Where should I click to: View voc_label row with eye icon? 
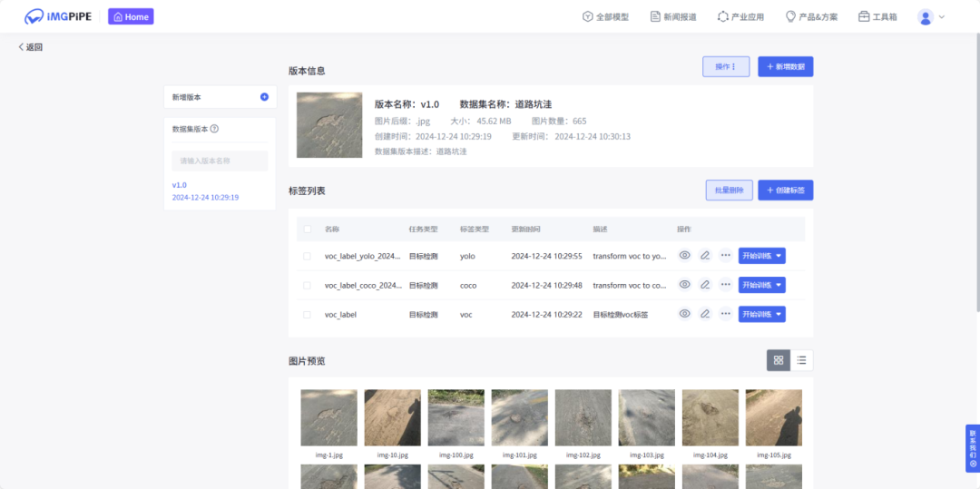tap(685, 314)
